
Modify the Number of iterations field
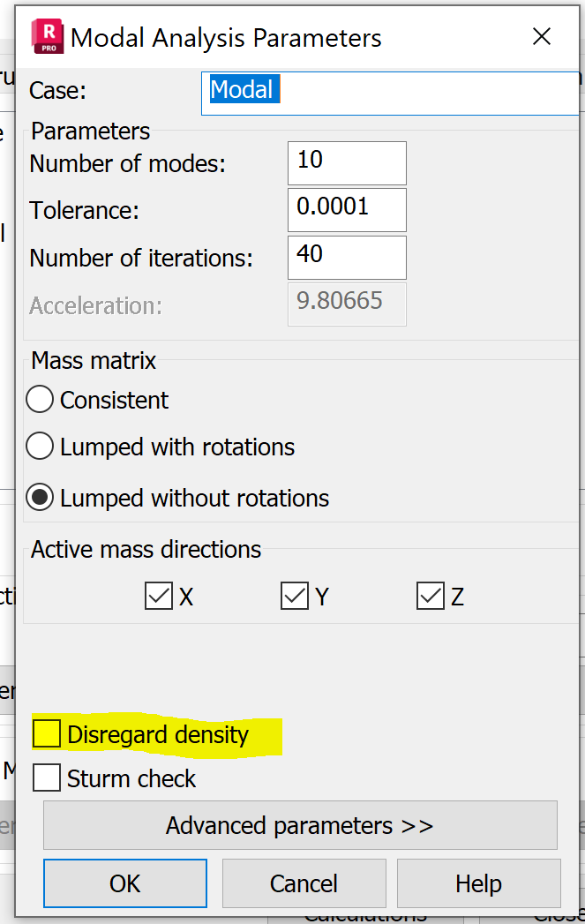[347, 258]
